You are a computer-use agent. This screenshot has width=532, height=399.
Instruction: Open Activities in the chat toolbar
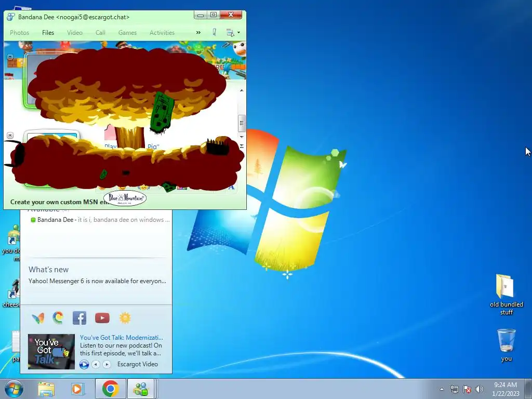[162, 33]
